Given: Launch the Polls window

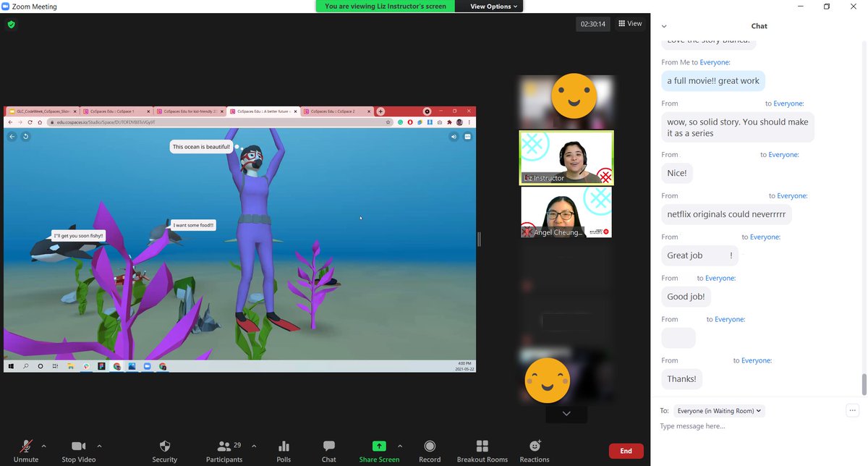Looking at the screenshot, I should pos(284,450).
